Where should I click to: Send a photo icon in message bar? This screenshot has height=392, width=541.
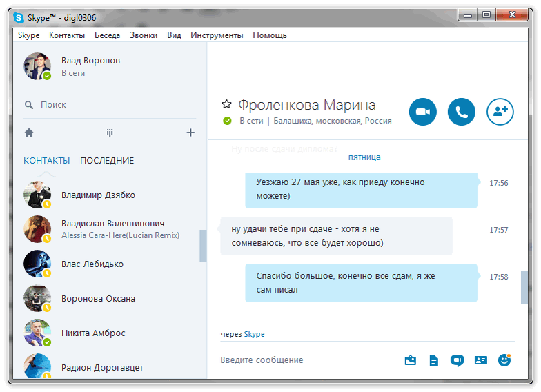tap(410, 360)
